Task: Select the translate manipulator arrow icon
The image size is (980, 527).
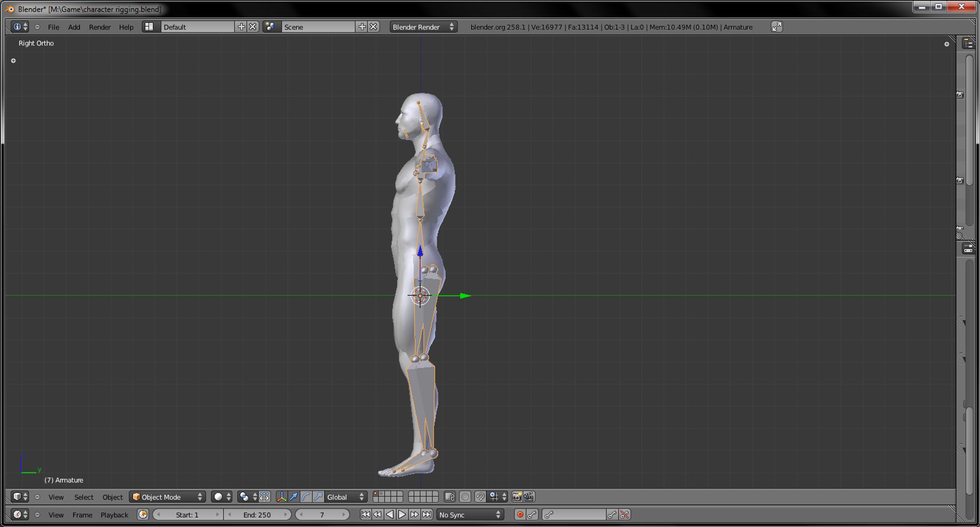Action: [294, 497]
